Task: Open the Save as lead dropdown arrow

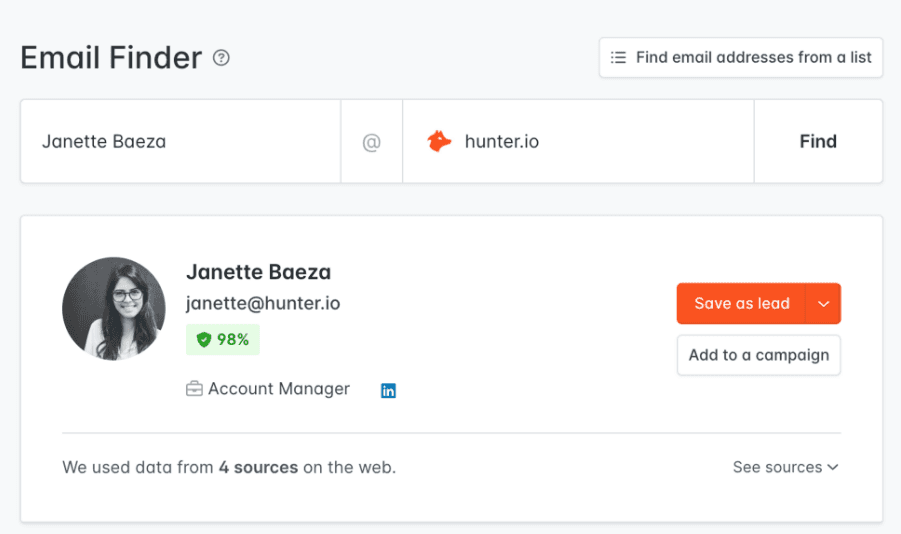Action: point(823,304)
